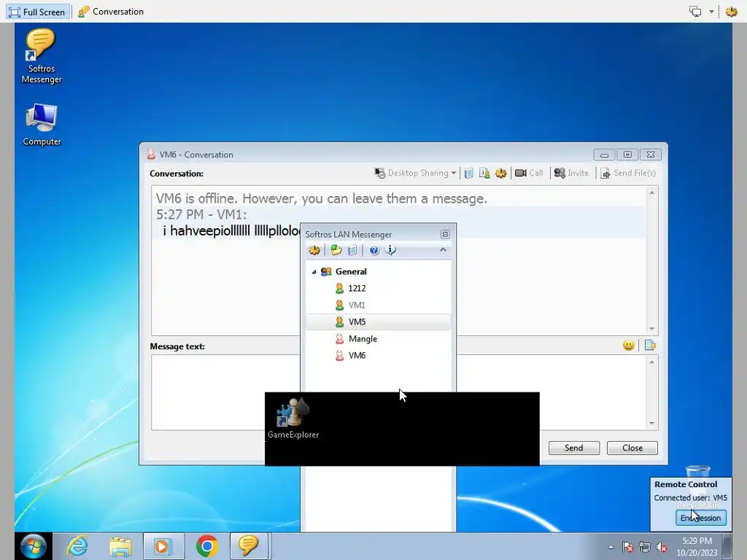Open Windows Explorer folder in taskbar
Viewport: 747px width, 560px height.
pyautogui.click(x=120, y=545)
